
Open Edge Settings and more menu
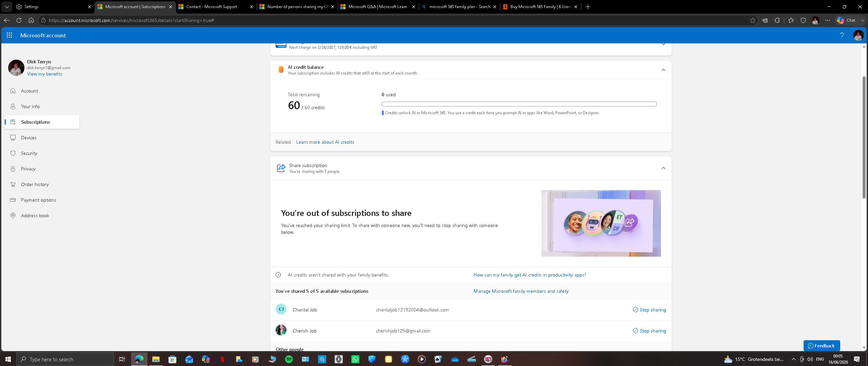point(828,20)
